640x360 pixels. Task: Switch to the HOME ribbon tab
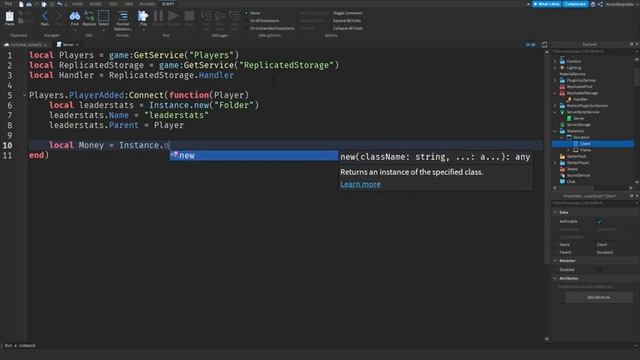77,4
